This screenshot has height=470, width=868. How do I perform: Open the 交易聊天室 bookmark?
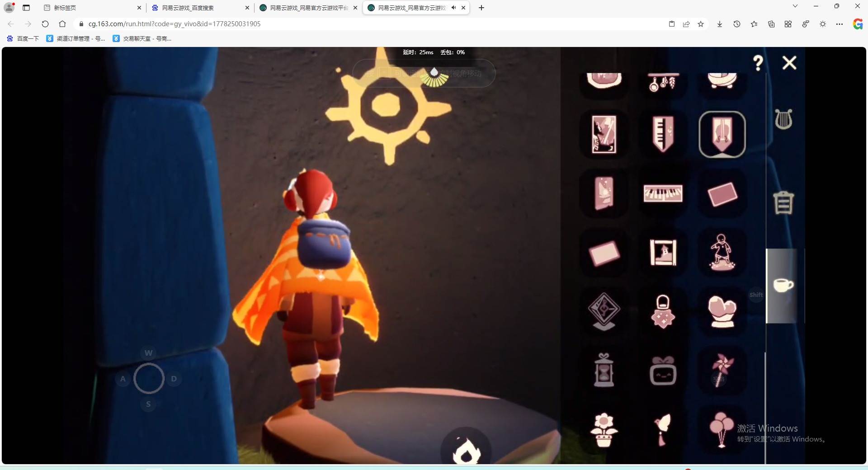pos(142,38)
